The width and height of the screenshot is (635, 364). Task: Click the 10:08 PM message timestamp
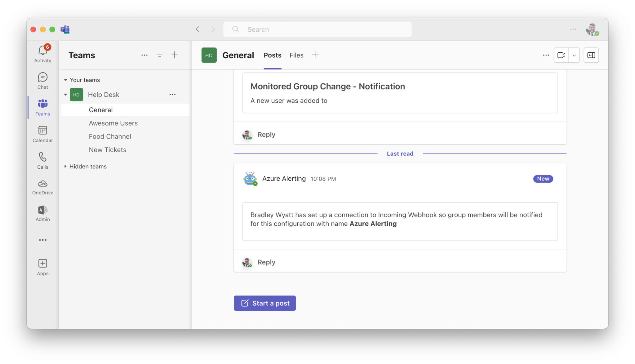pos(323,179)
